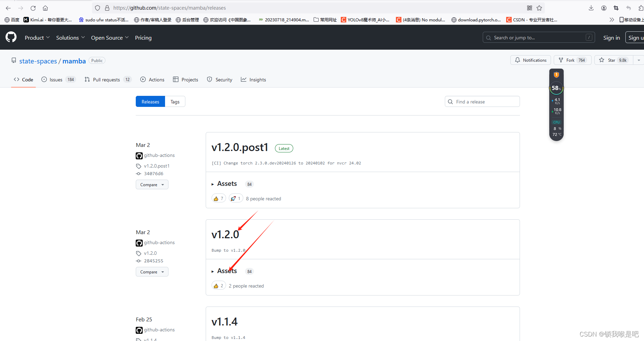
Task: Click the GitHub octocat logo
Action: click(x=11, y=37)
